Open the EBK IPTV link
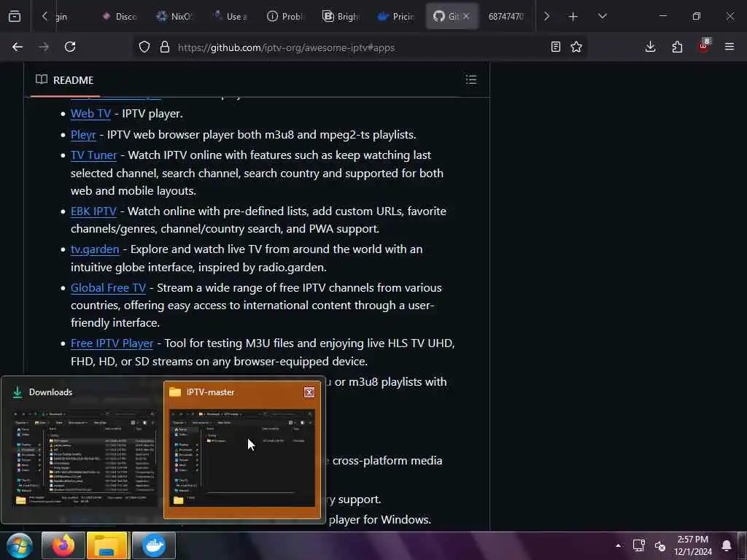The height and width of the screenshot is (560, 747). click(94, 211)
